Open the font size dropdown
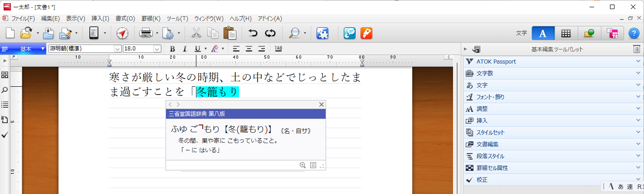Screen dimensions: 644x194 157,49
